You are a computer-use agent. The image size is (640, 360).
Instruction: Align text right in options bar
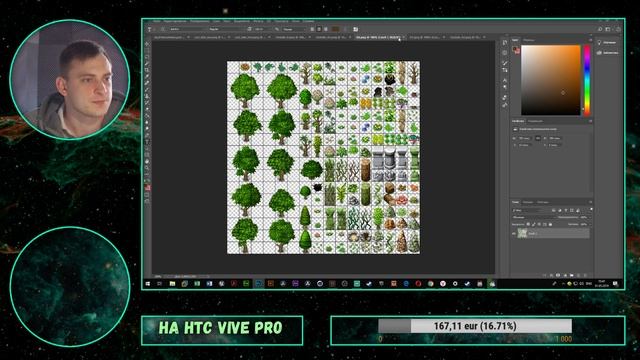(x=325, y=29)
